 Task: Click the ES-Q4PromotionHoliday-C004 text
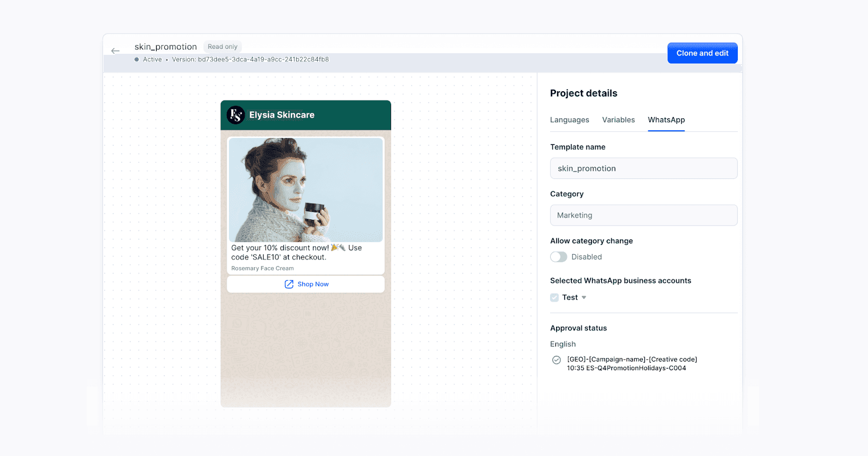tap(636, 368)
